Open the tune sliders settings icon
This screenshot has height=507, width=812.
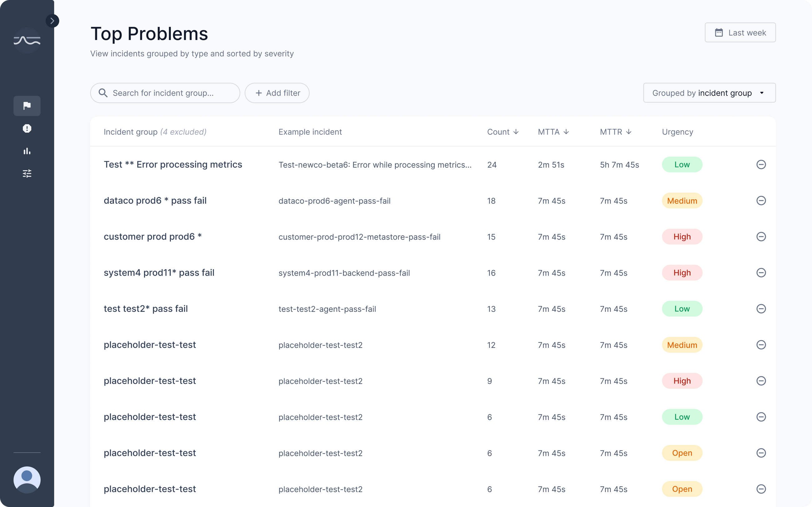[x=27, y=173]
